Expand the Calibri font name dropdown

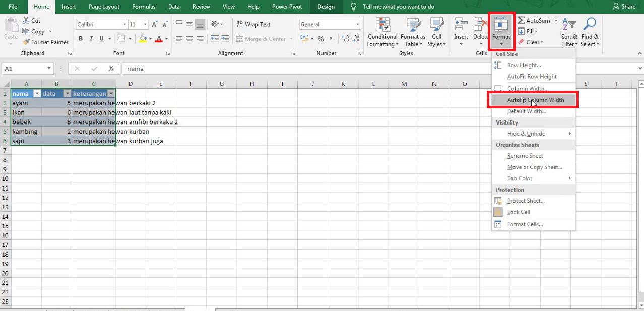124,24
